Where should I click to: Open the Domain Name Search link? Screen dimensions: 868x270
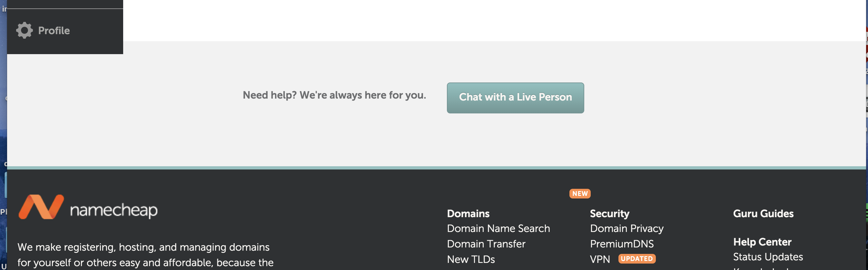click(498, 228)
